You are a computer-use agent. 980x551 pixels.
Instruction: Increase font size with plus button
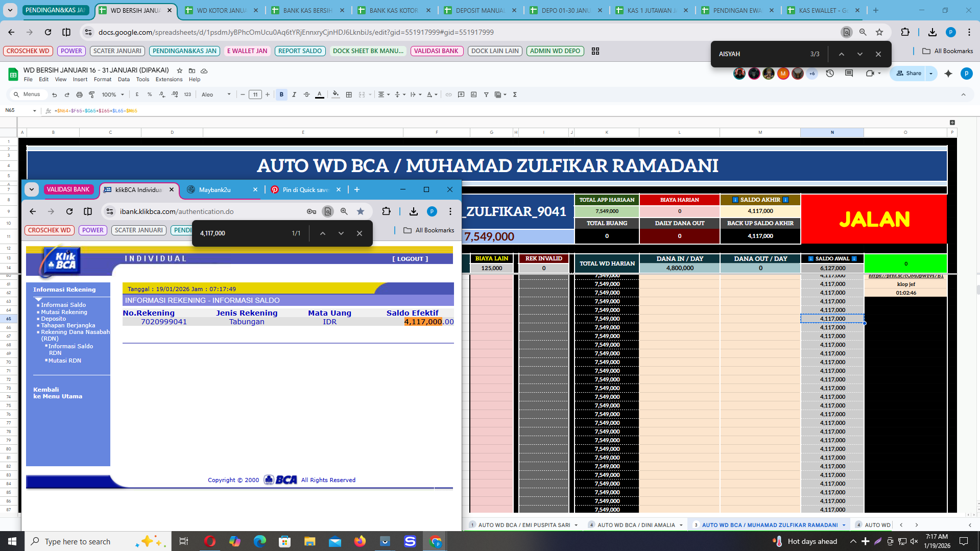tap(268, 94)
